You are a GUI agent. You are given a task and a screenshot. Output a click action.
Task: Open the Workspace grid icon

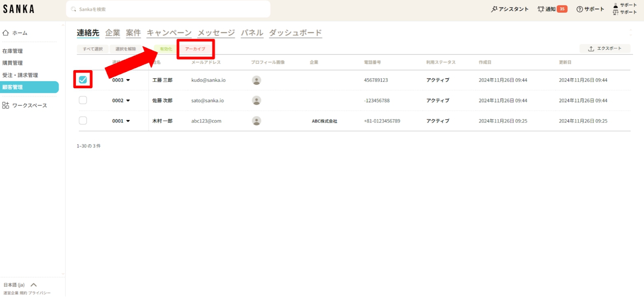coord(6,106)
